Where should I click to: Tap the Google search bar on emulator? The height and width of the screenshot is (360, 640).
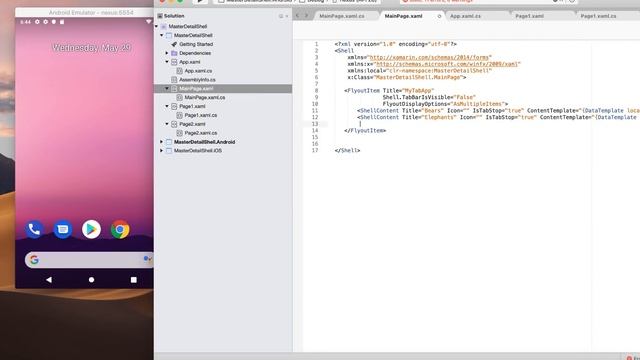pos(89,260)
